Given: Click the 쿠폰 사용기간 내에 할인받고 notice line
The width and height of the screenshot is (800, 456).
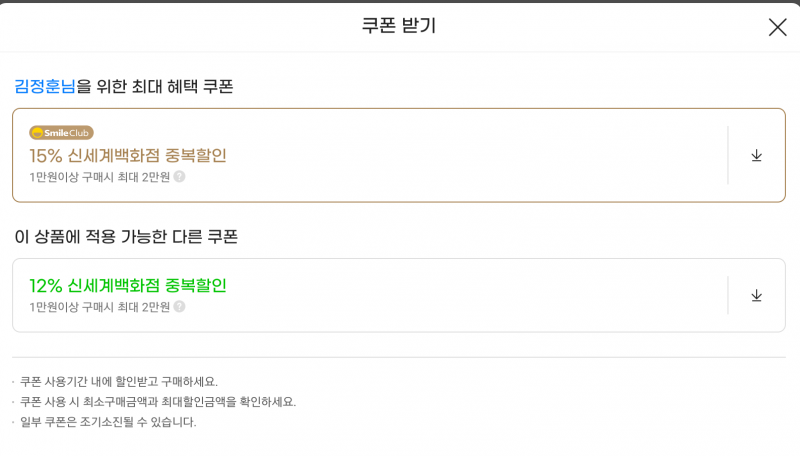Looking at the screenshot, I should 118,382.
